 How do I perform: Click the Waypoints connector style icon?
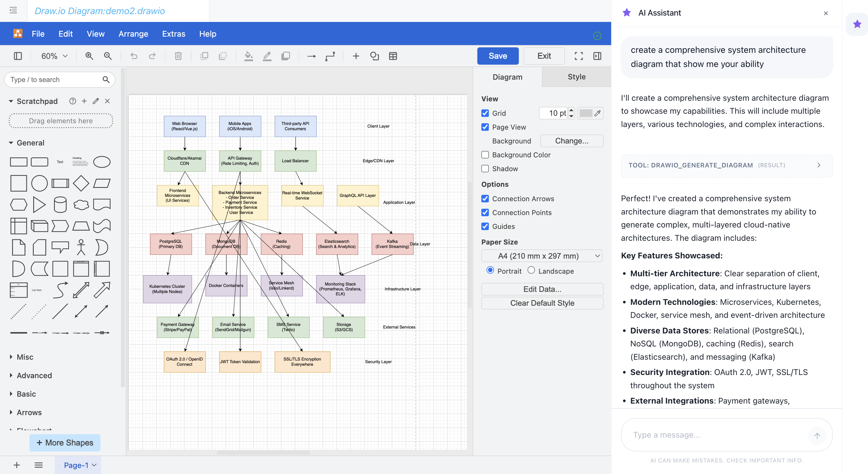pyautogui.click(x=330, y=56)
